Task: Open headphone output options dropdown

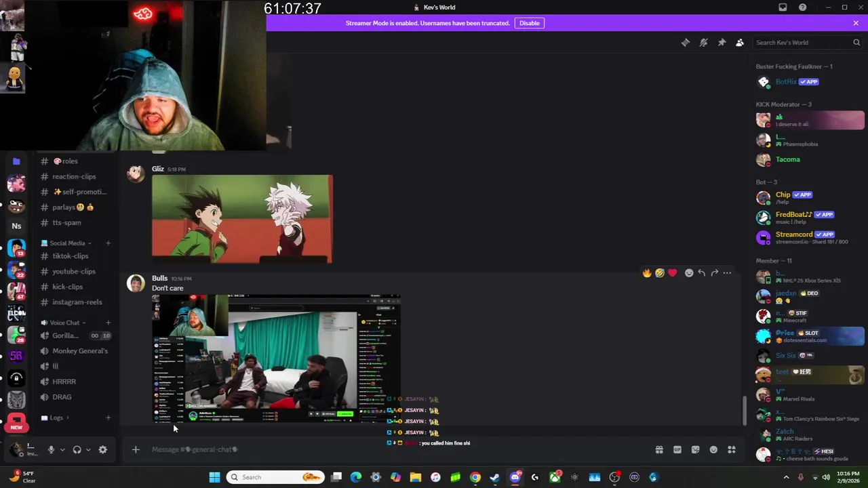Action: tap(88, 449)
